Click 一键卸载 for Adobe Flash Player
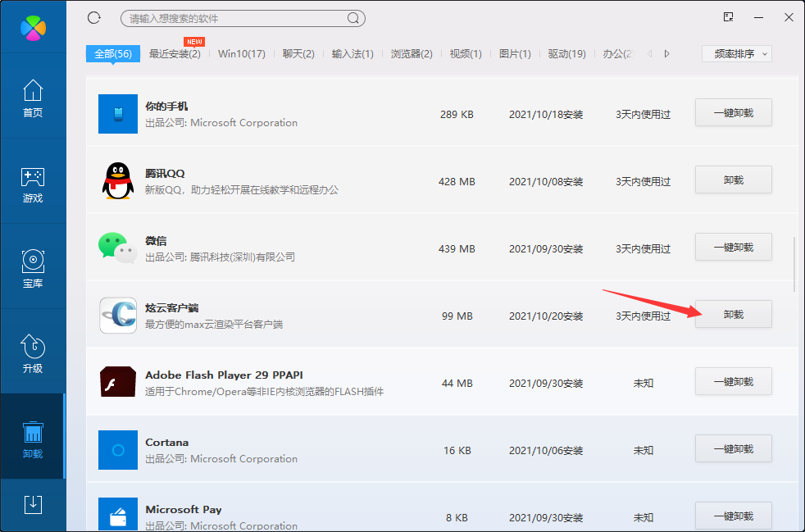The image size is (805, 532). click(x=733, y=381)
